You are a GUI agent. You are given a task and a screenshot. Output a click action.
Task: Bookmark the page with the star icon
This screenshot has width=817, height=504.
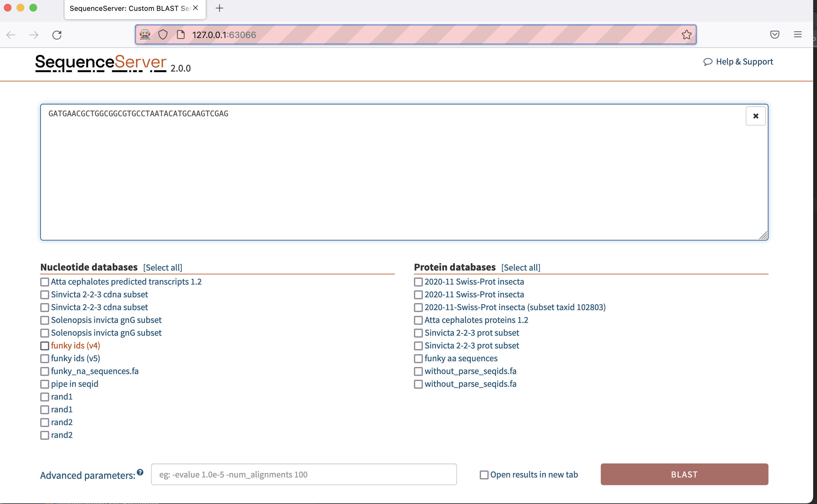tap(686, 34)
